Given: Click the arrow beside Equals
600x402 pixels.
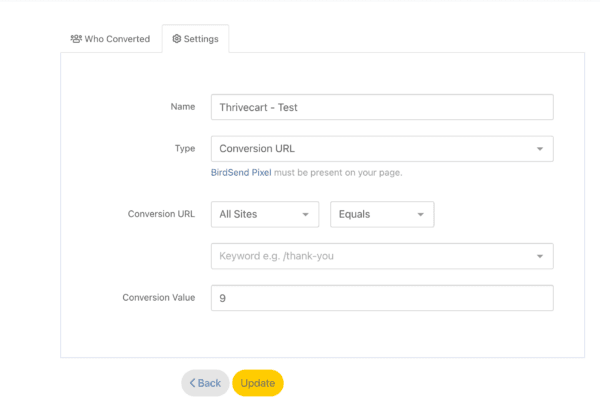Looking at the screenshot, I should (421, 214).
